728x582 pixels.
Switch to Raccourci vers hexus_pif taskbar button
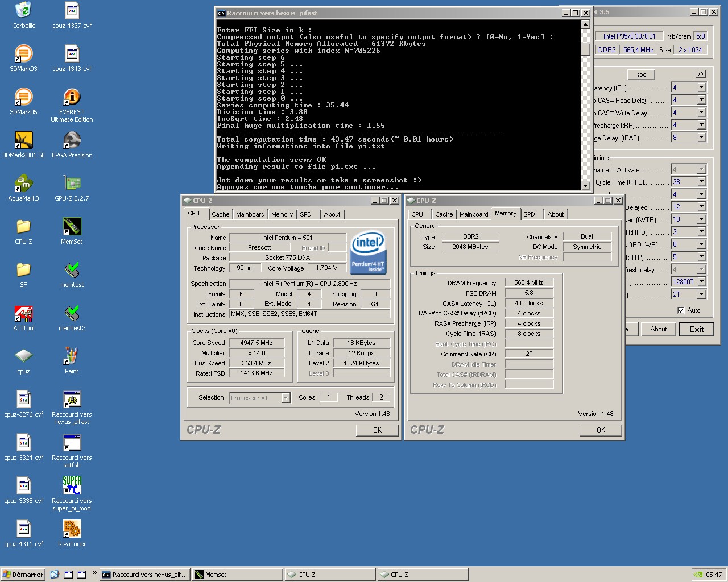point(145,575)
